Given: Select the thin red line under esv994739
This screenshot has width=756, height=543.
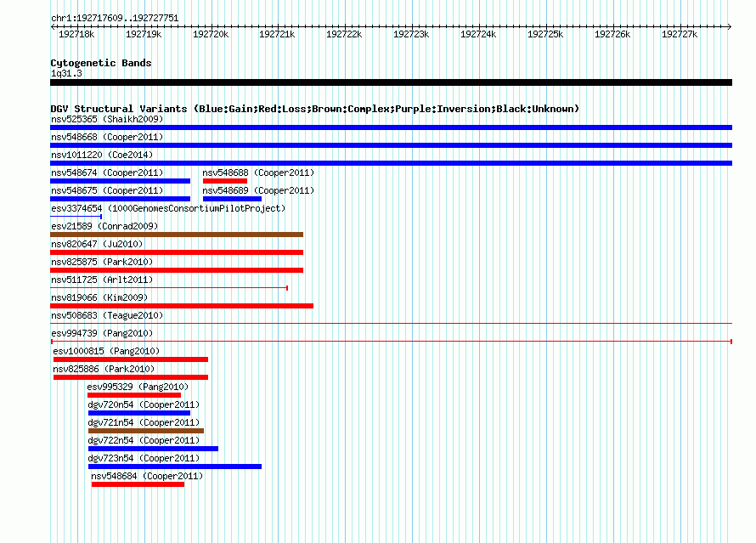Looking at the screenshot, I should (392, 342).
